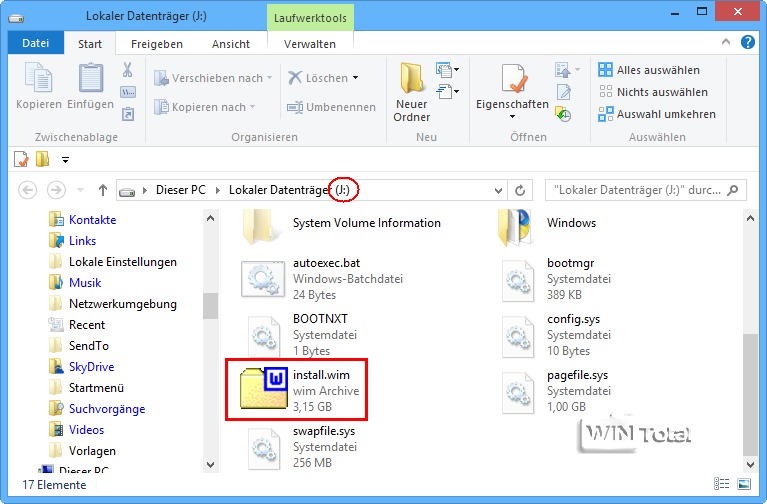Screen dimensions: 767x504
Task: Click the history clock icon in Öffnen group
Action: pos(564,114)
